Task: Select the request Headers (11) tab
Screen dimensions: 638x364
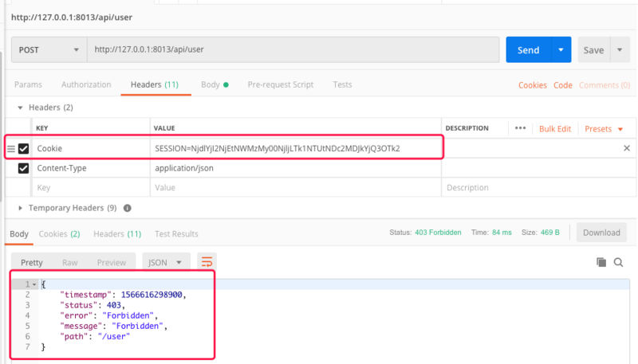Action: tap(155, 84)
